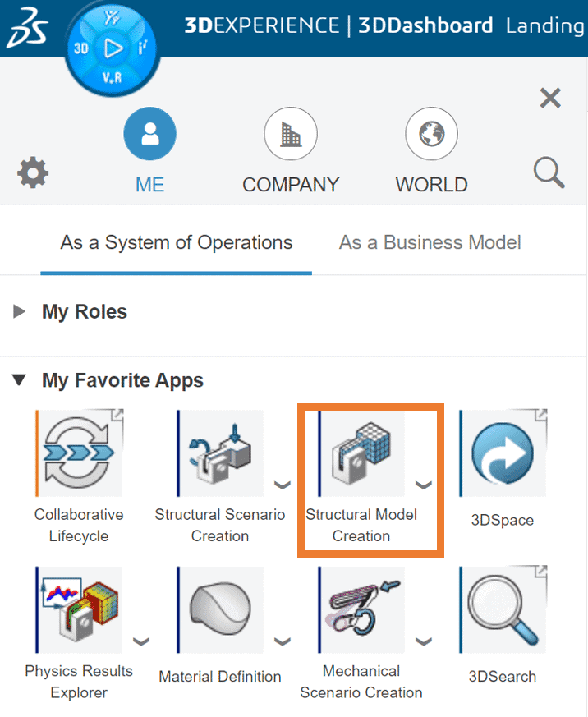Launch Material Definition app
This screenshot has width=588, height=717.
(220, 609)
